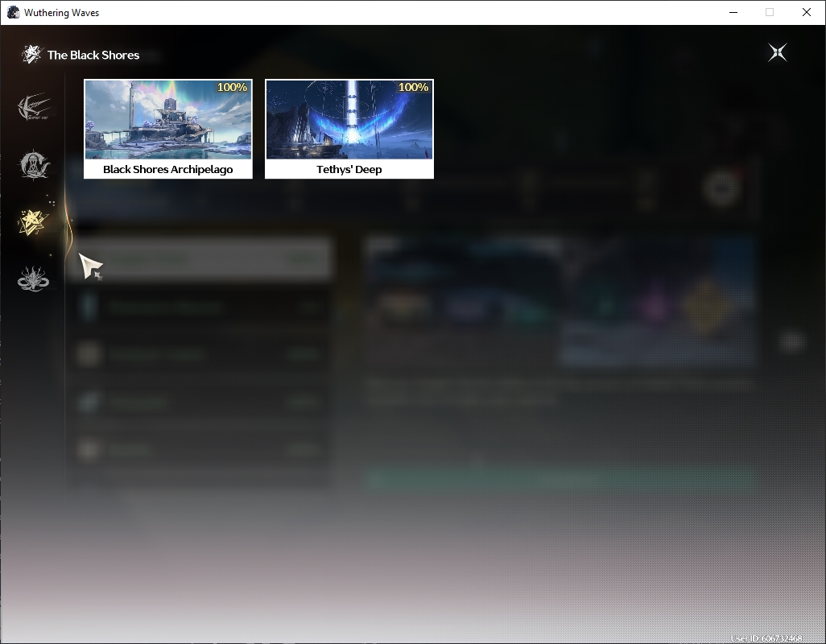
Task: Click the 100% progress badge on Tethys' Deep
Action: [x=414, y=88]
